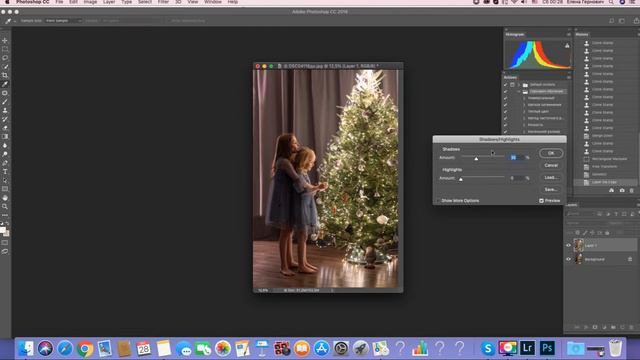The height and width of the screenshot is (360, 640).
Task: Open the tool preset picker arrow
Action: [x=15, y=21]
